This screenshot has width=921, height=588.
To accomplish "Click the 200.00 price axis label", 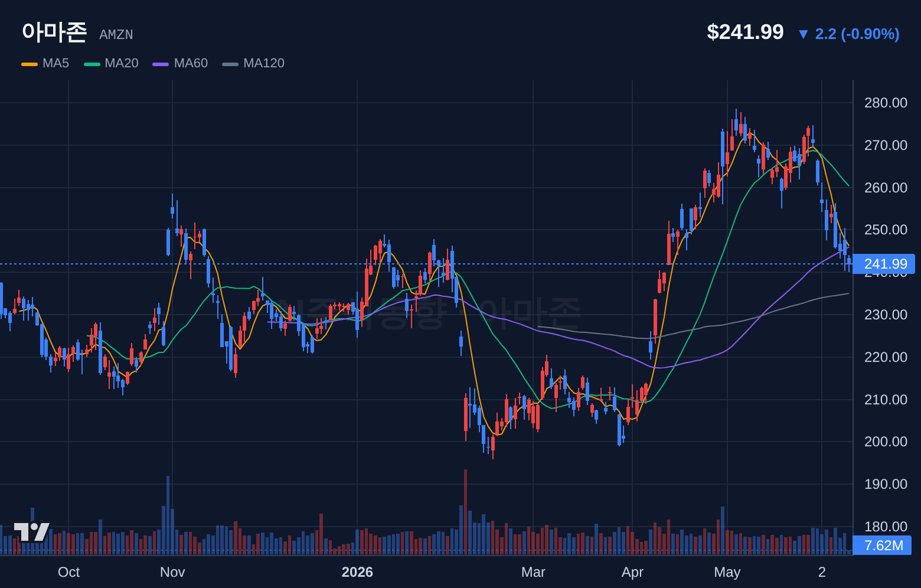I will point(886,442).
